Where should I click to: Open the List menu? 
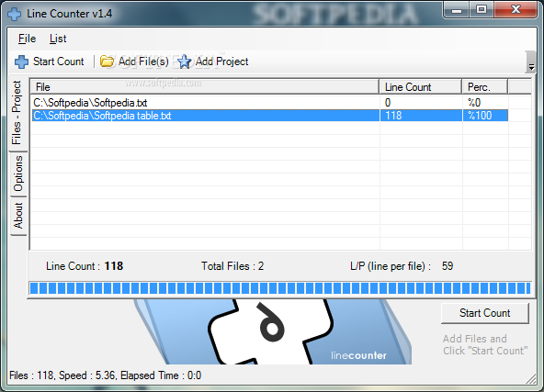(x=58, y=39)
